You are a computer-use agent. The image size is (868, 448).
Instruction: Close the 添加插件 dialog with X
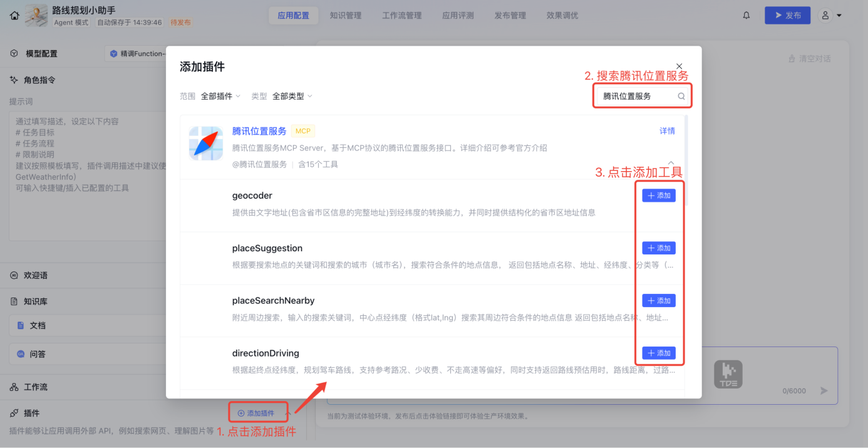click(679, 66)
